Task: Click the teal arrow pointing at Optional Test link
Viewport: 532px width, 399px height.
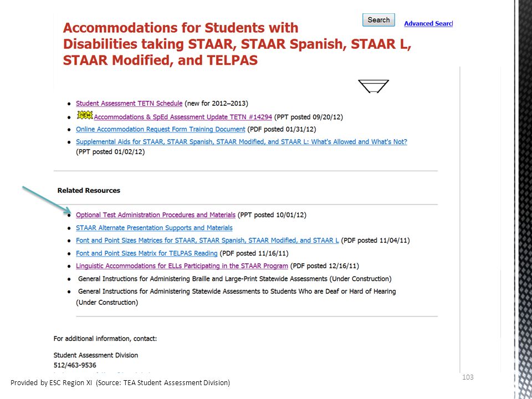Action: pos(47,201)
